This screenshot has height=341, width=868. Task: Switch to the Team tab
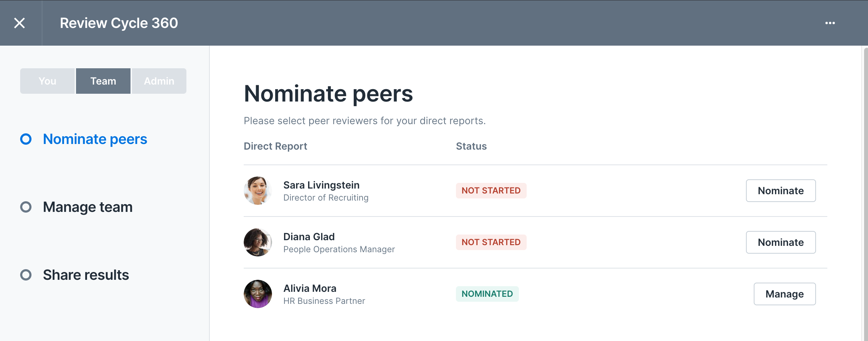[x=103, y=81]
